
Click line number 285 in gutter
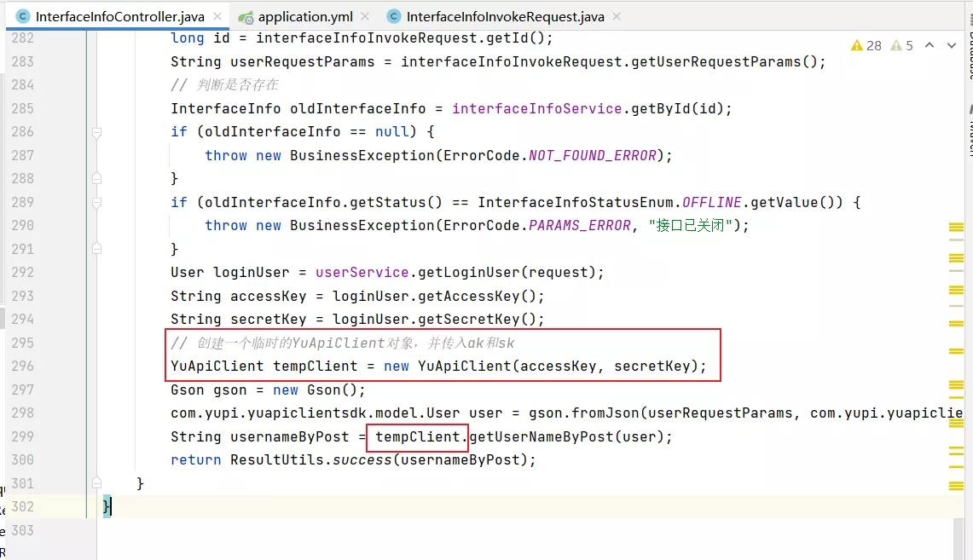click(22, 108)
